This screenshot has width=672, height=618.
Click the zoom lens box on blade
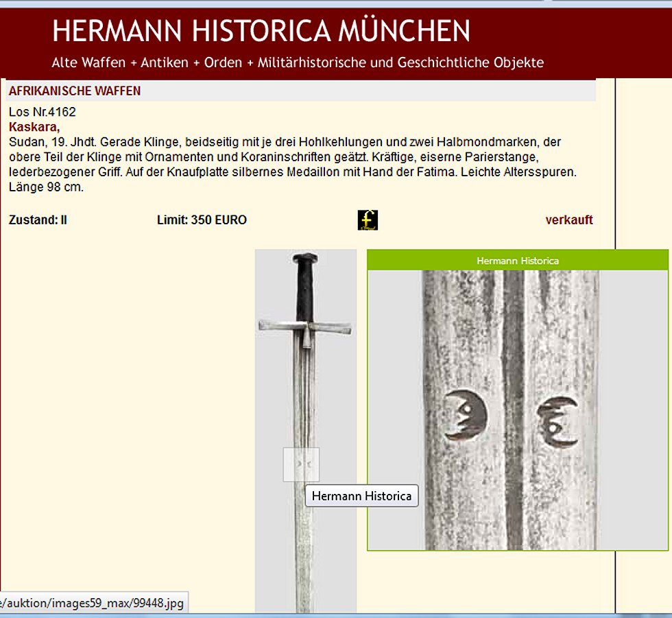click(301, 464)
